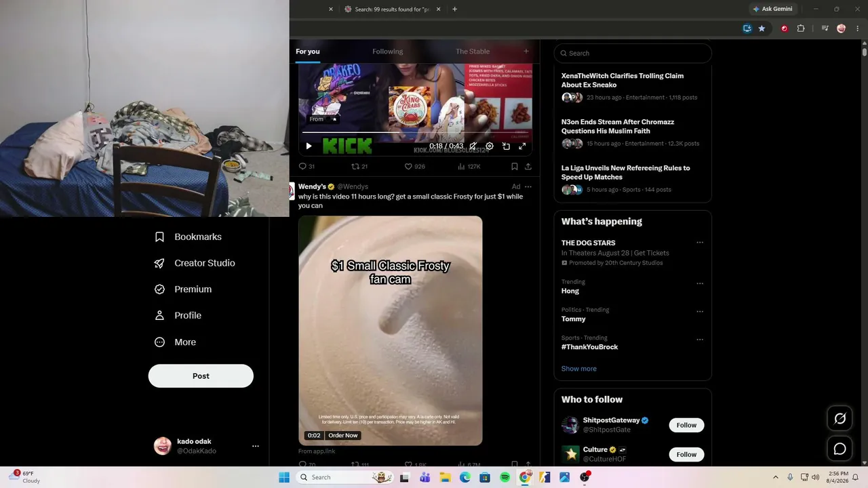This screenshot has width=868, height=488.
Task: Repost the post with 21 reposts
Action: pos(359,166)
